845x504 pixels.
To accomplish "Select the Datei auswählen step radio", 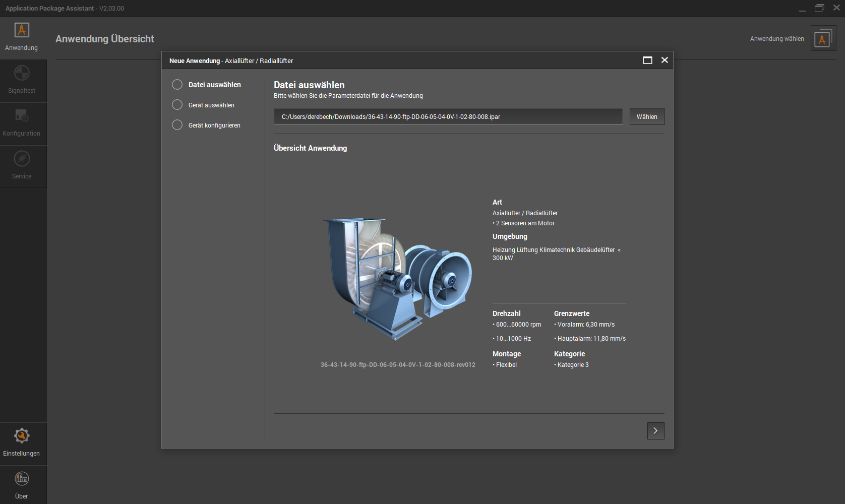I will pos(177,85).
